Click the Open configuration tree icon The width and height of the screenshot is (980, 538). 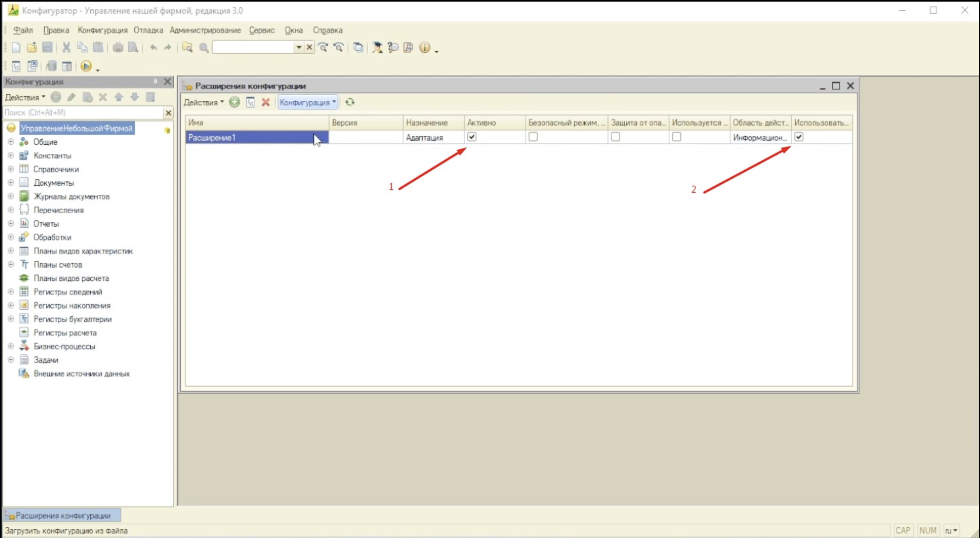[16, 66]
